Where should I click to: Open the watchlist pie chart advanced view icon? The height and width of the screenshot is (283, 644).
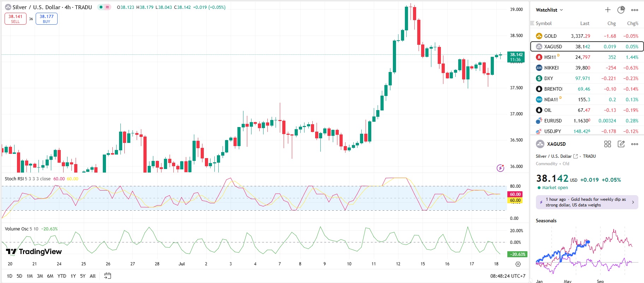tap(621, 10)
